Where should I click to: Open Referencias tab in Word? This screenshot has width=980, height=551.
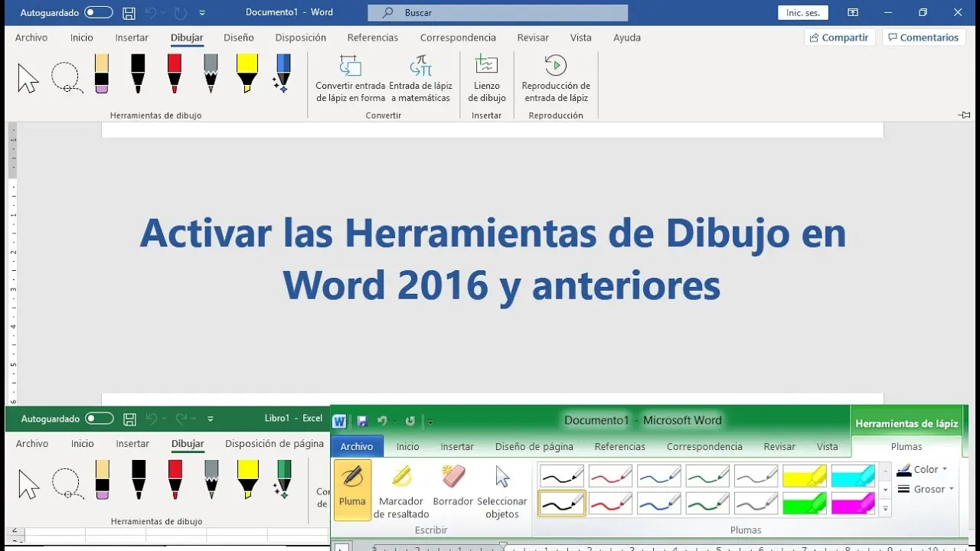pos(373,37)
